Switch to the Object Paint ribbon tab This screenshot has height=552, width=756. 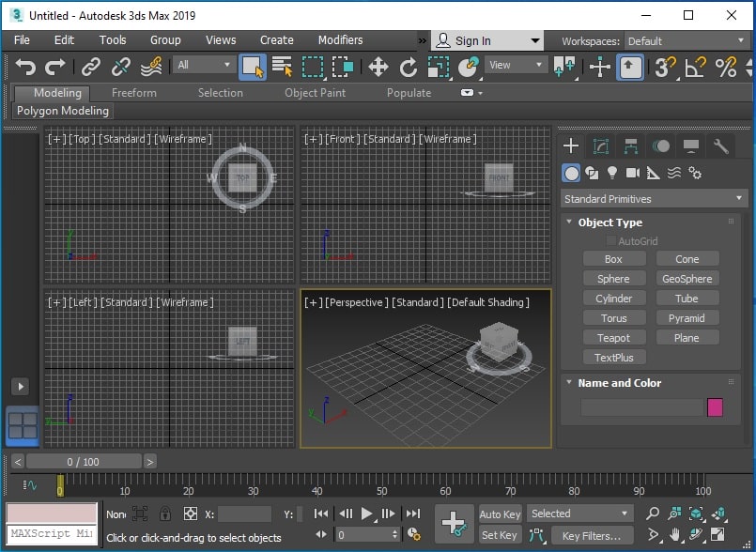[x=315, y=93]
